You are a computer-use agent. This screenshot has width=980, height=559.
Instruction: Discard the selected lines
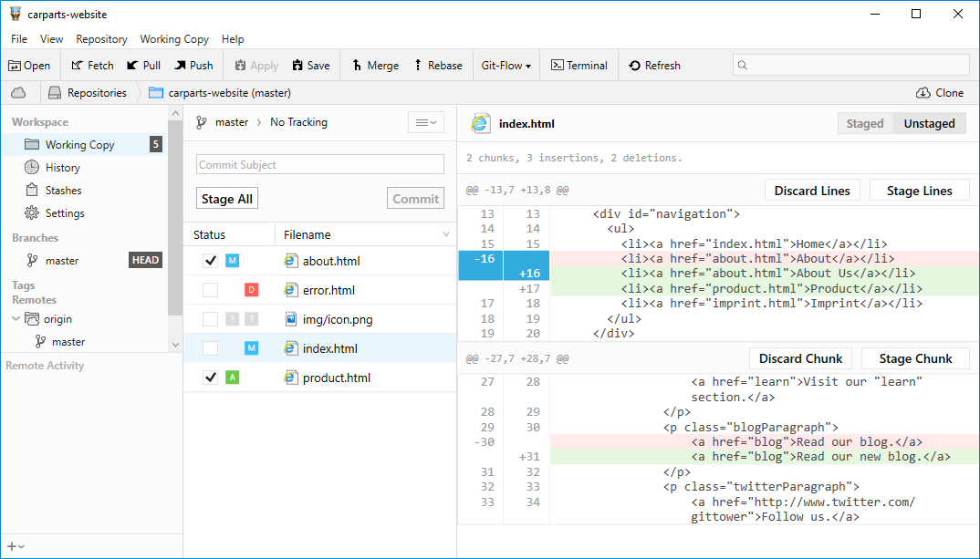(x=812, y=191)
